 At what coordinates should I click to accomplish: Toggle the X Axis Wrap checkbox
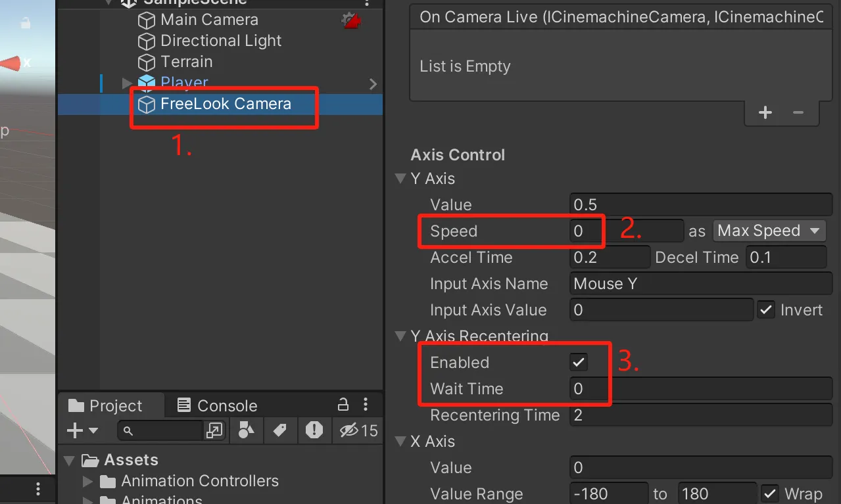coord(769,493)
